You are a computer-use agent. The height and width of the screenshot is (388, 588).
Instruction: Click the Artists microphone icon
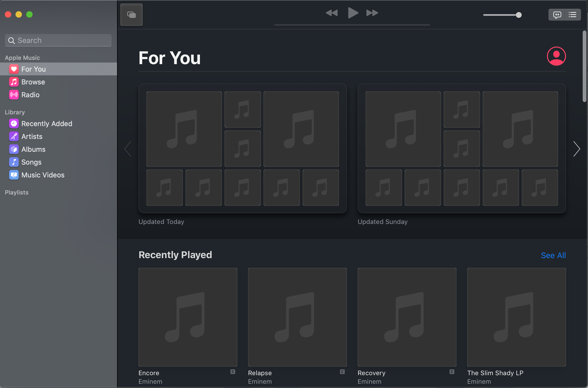[14, 136]
